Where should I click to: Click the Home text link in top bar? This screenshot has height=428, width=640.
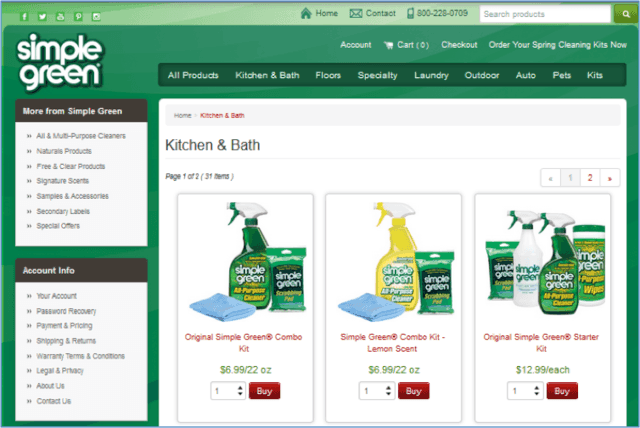[327, 13]
